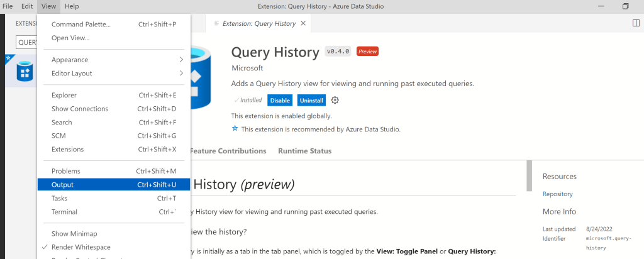
Task: Close the Extension: Query History tab
Action: pos(303,23)
